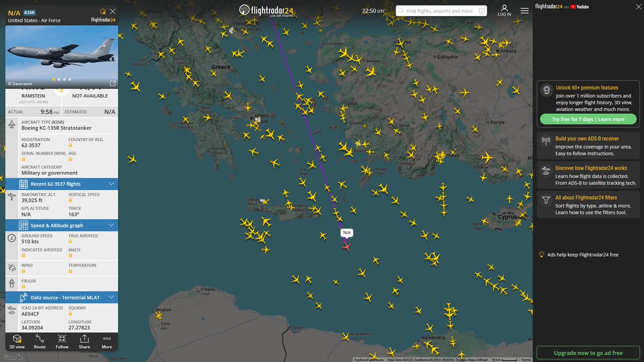Click longitude 27.27823 value

tap(79, 328)
